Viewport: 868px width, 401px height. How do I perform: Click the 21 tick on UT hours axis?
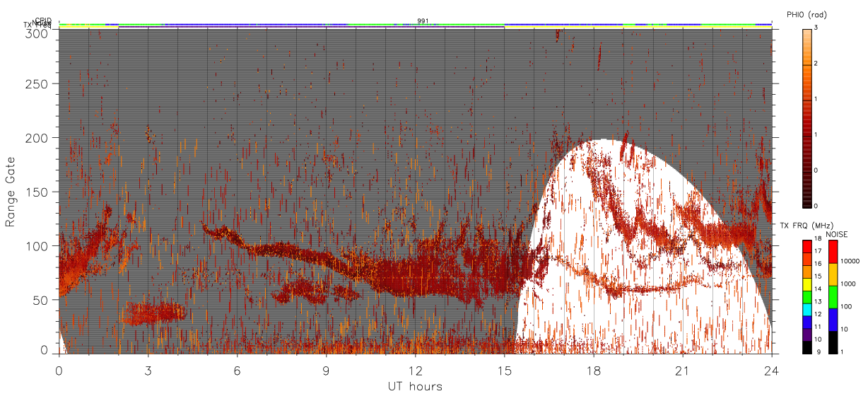[x=684, y=370]
